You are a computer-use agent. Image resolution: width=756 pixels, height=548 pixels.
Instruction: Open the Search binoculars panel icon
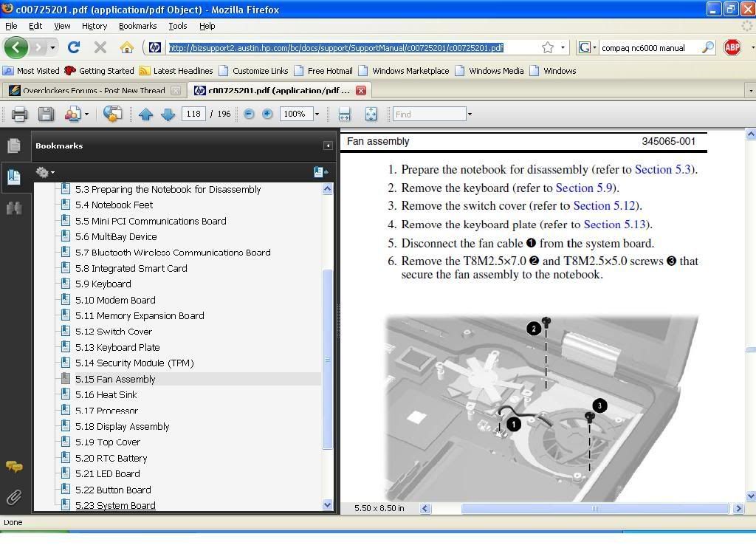pyautogui.click(x=14, y=208)
